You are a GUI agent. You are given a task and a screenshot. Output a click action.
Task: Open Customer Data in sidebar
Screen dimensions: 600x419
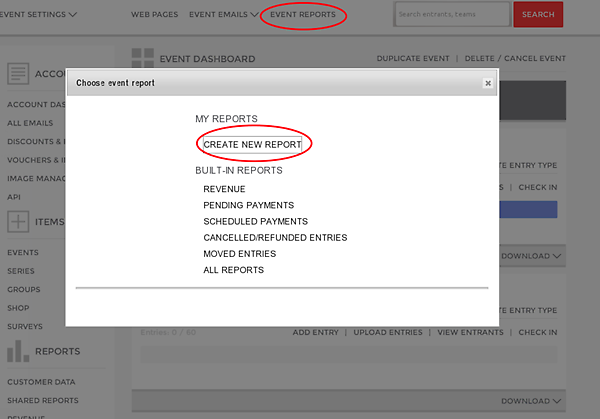pyautogui.click(x=41, y=382)
